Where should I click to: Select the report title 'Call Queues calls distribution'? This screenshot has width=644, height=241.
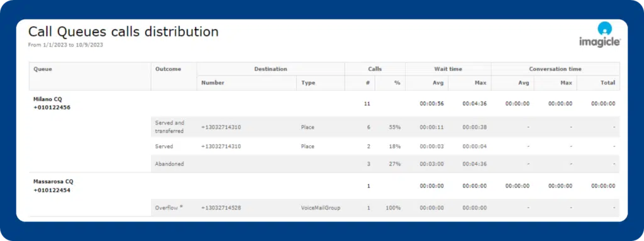123,31
